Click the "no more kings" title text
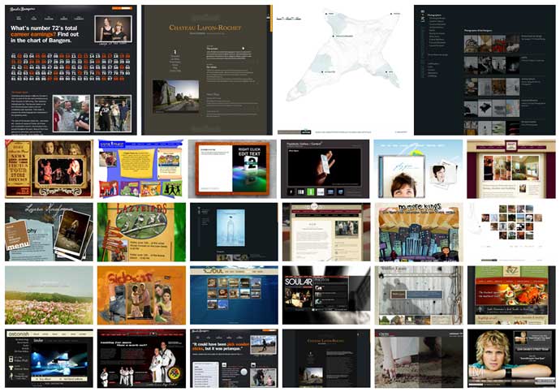Viewport: 560px width, 392px height. [x=420, y=206]
